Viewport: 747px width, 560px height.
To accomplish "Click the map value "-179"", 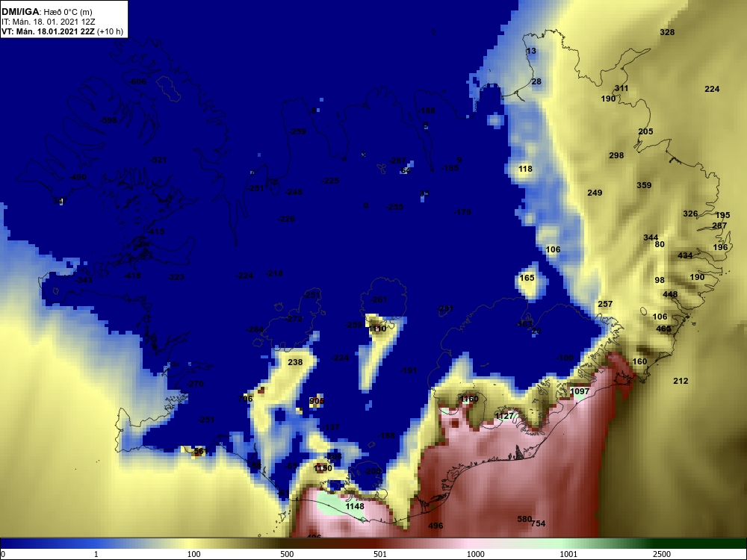I will coord(462,212).
